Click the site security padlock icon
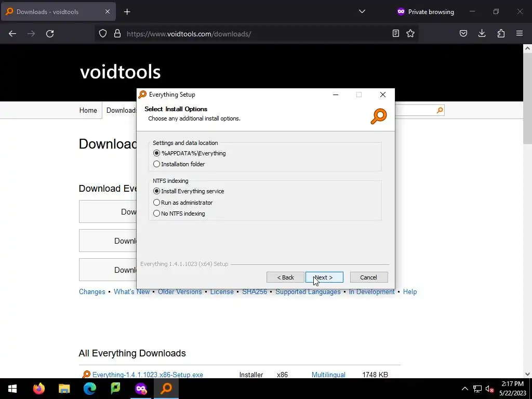This screenshot has height=399, width=532. [117, 34]
